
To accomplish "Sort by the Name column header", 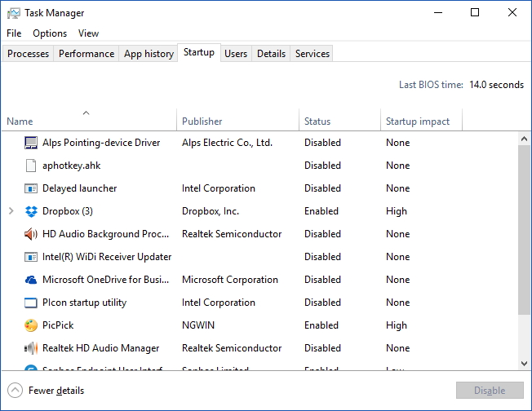I will click(x=89, y=120).
